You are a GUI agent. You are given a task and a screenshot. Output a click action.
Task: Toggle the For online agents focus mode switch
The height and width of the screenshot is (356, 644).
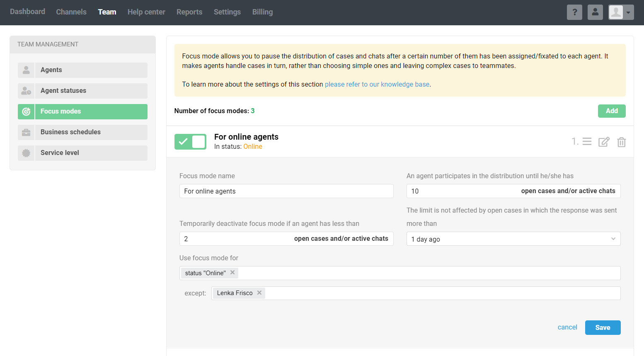pyautogui.click(x=190, y=142)
